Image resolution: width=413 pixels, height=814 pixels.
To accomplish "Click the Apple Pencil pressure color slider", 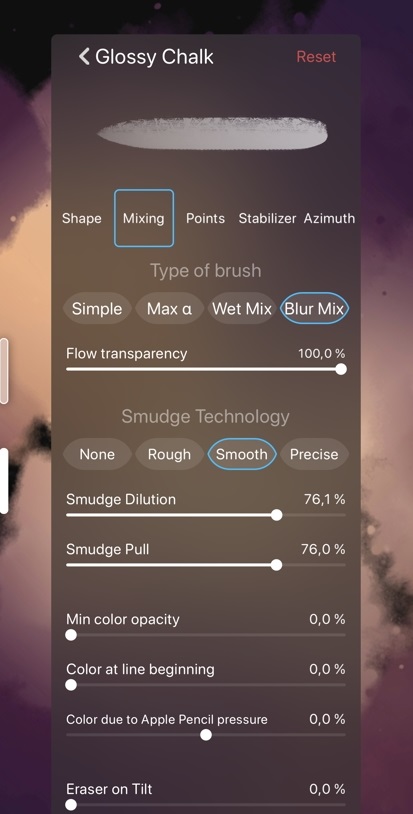I will coord(206,735).
